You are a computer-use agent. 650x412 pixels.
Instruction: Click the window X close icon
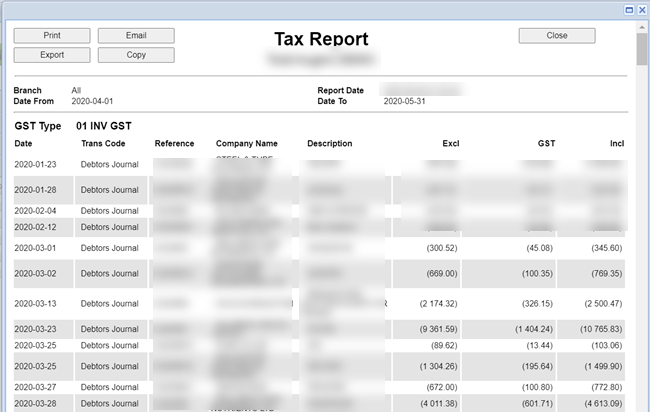(x=641, y=9)
